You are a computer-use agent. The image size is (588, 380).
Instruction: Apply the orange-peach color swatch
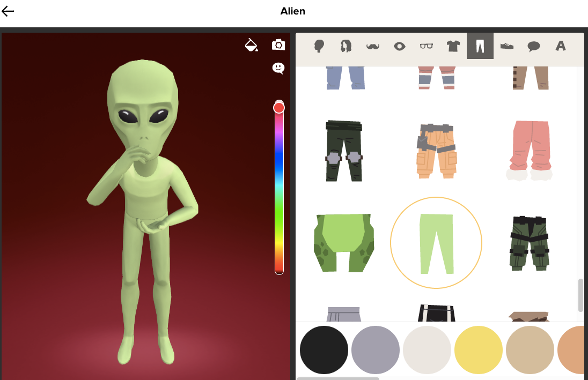[571, 350]
